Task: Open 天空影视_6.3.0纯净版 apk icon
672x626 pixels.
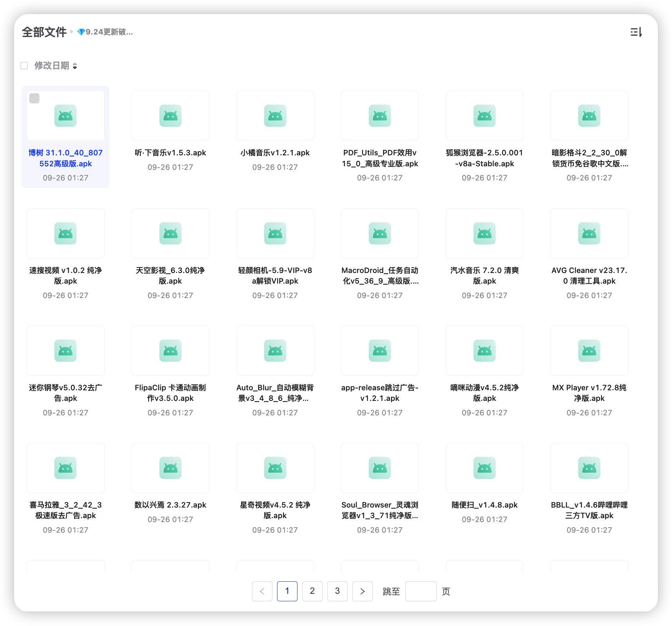Action: [171, 233]
